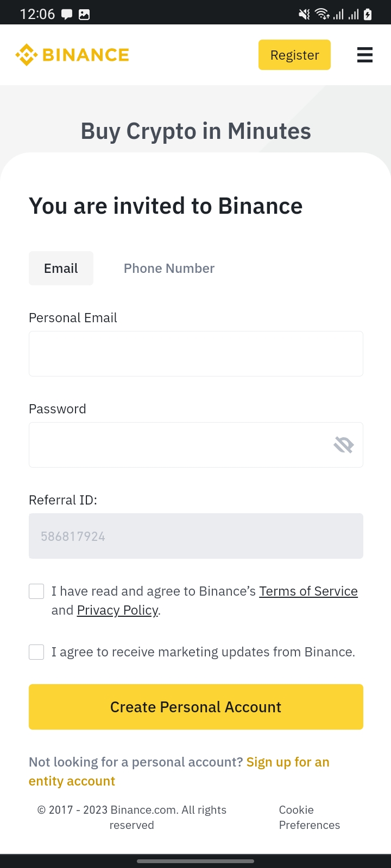
Task: Tap the Binance logo
Action: (72, 55)
